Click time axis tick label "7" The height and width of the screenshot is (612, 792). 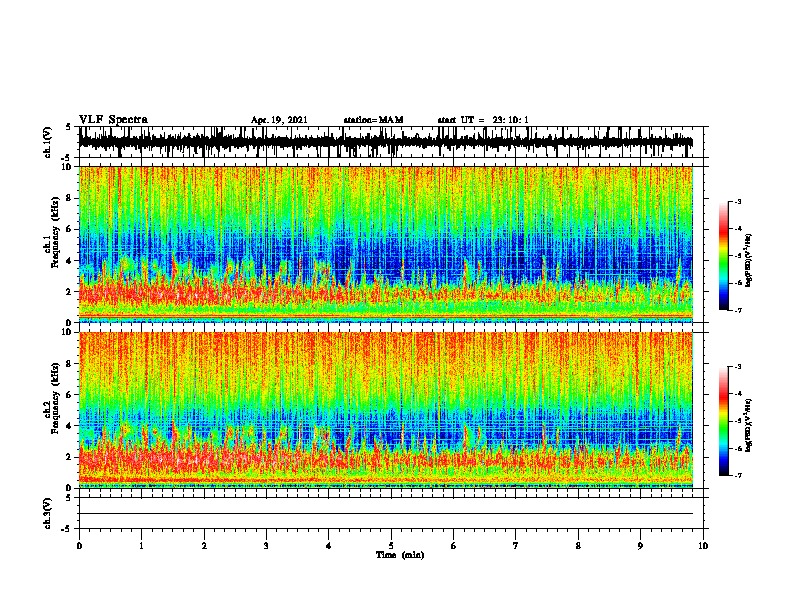(516, 546)
